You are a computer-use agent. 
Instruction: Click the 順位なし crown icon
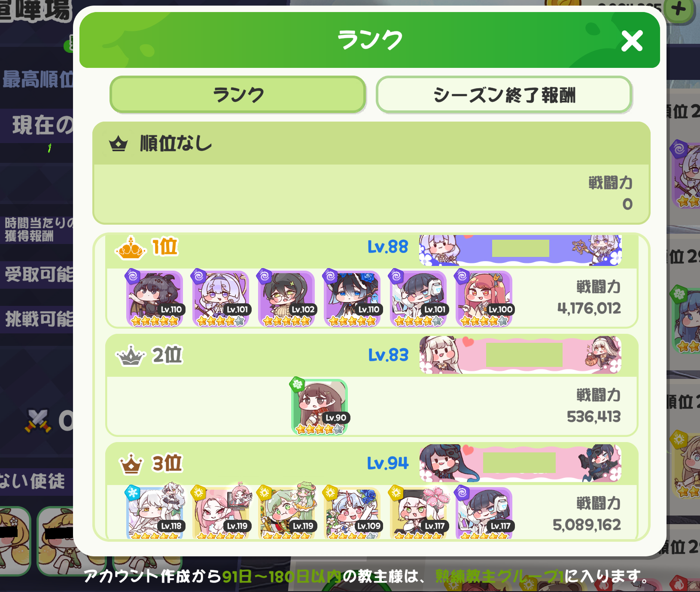118,144
